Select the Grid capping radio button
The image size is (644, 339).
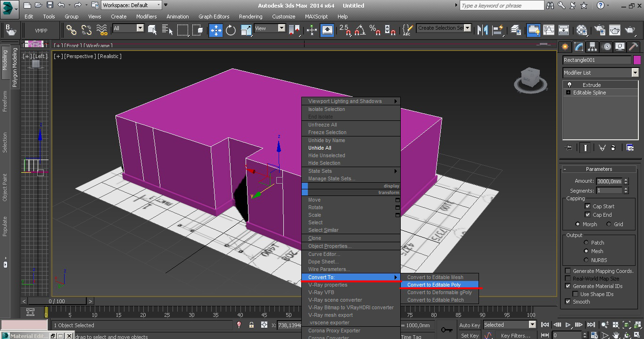(609, 224)
